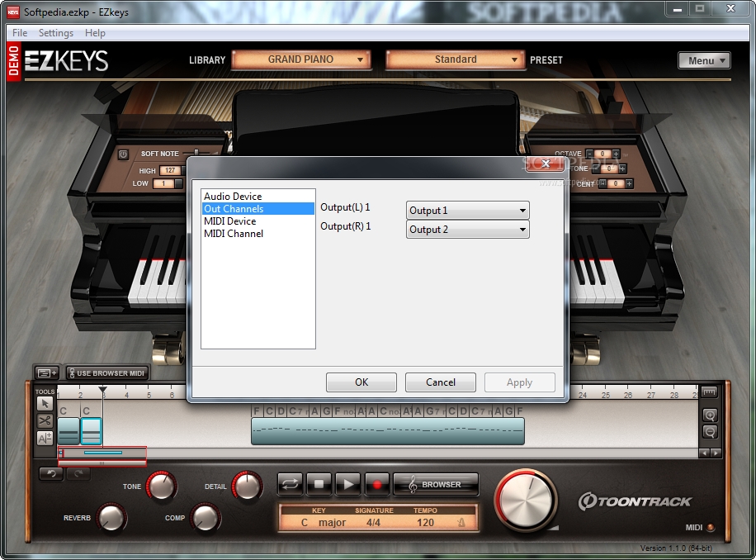Open the Settings menu
Screen dimensions: 756x560
pos(56,33)
